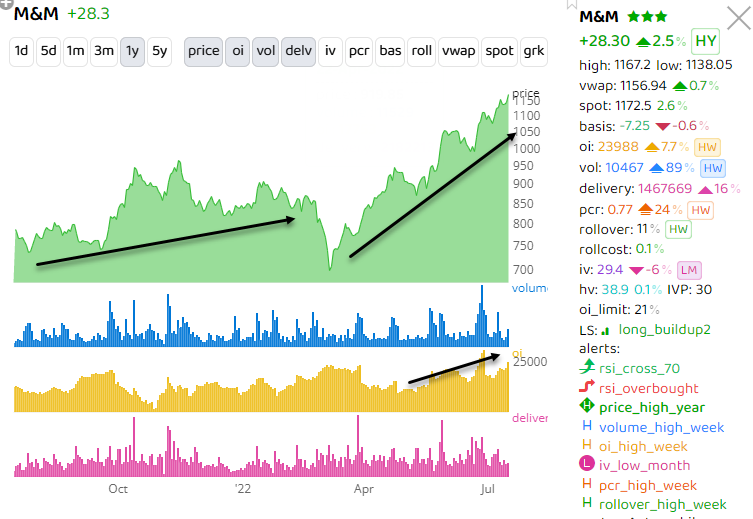
Task: Click the three green stars rating
Action: [x=647, y=17]
